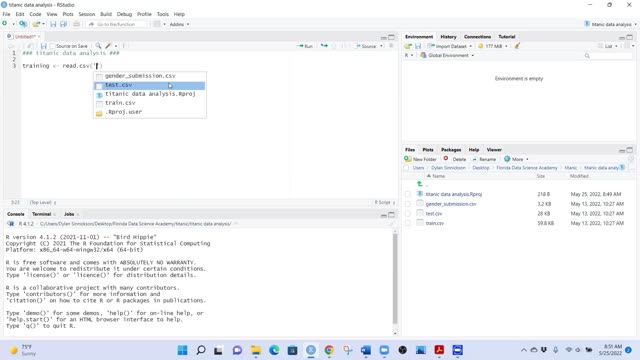Click the Create Project icon in toolbar

[23, 24]
